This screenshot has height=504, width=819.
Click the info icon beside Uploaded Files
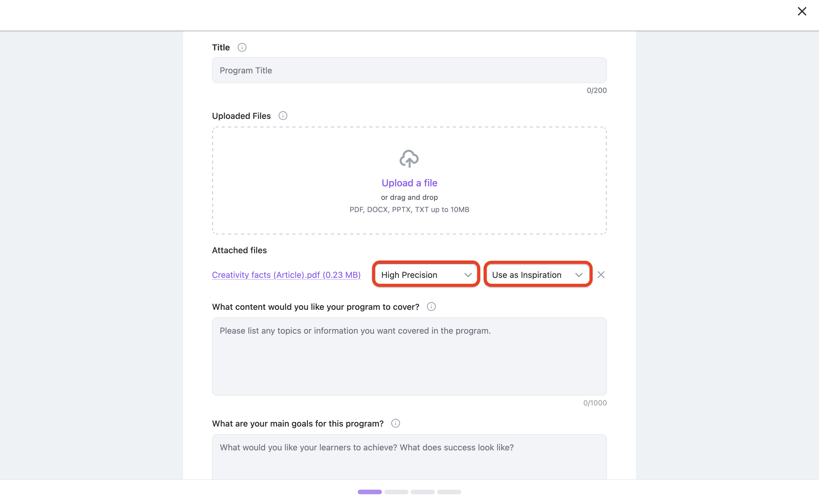[x=283, y=116]
